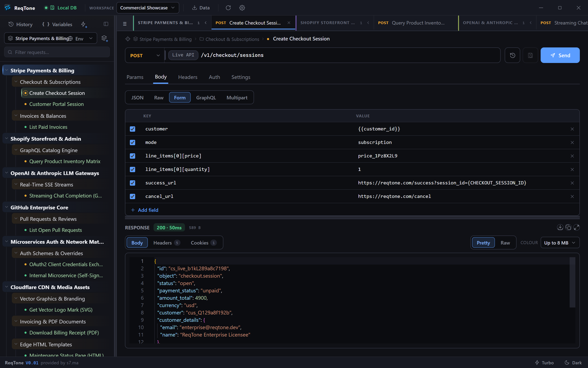The width and height of the screenshot is (588, 368).
Task: Click the response body vertical scrollbar
Action: 572,282
